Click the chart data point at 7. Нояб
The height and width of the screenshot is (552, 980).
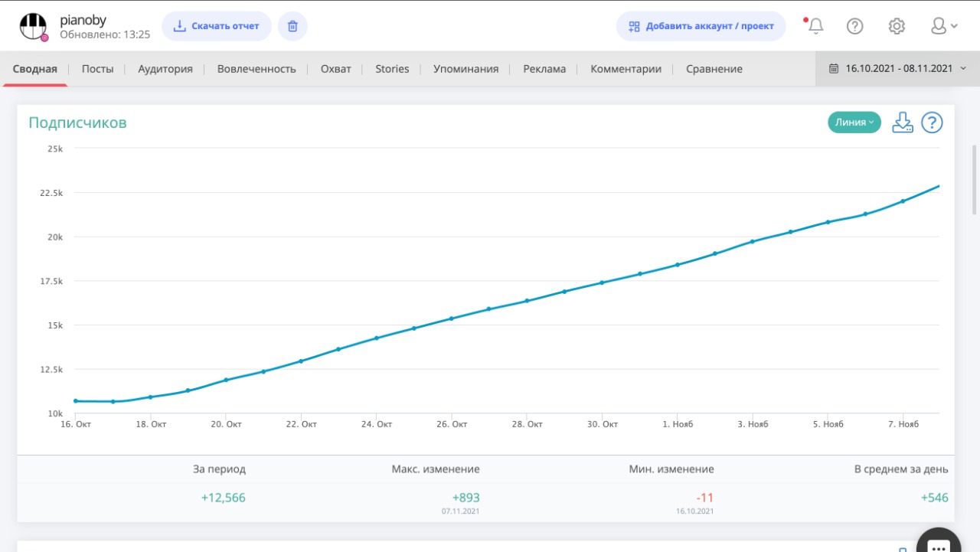[x=903, y=201]
